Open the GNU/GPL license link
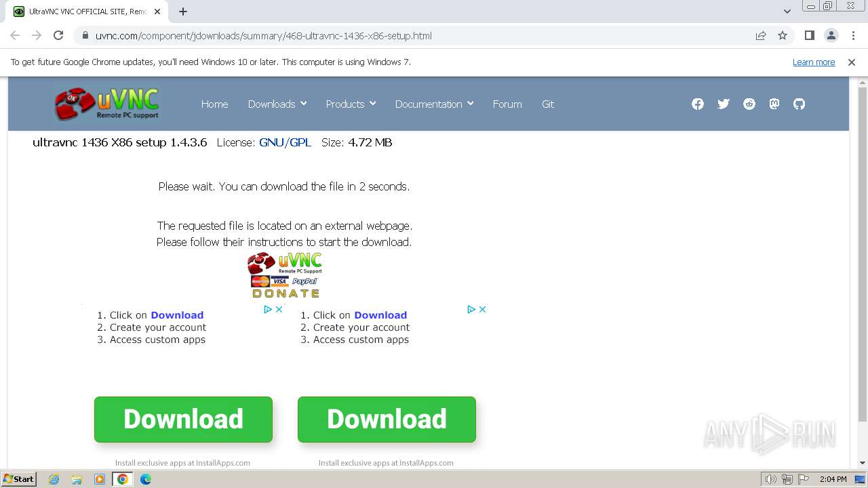 tap(285, 142)
